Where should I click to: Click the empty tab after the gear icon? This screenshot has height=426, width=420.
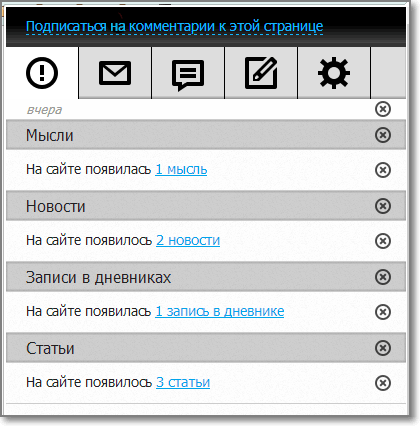[388, 73]
